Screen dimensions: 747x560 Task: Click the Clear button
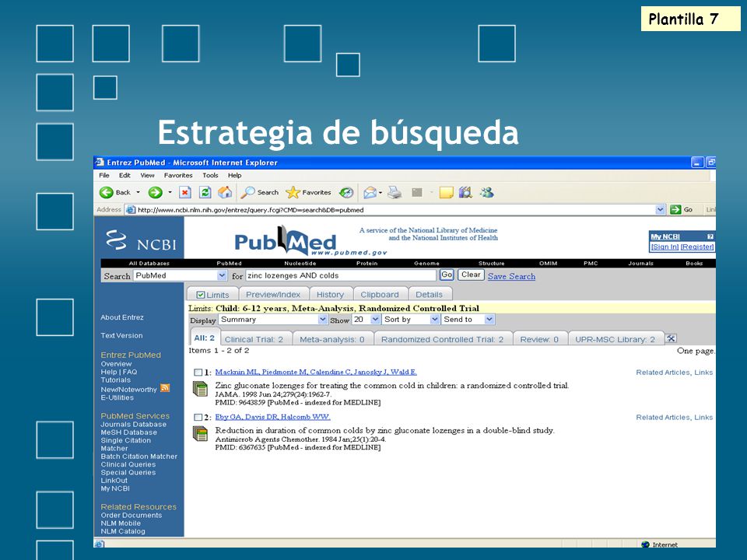pyautogui.click(x=471, y=275)
